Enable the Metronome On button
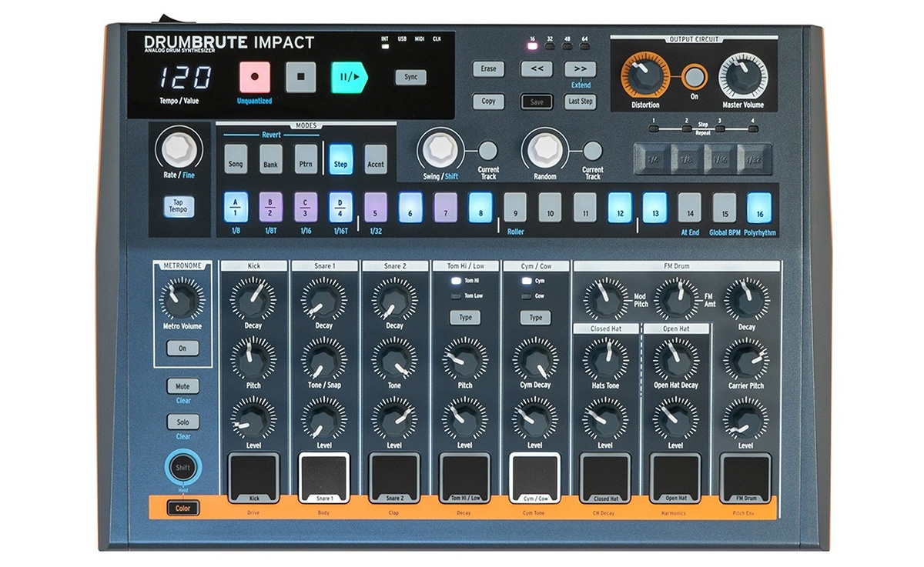The width and height of the screenshot is (924, 567). (x=184, y=348)
